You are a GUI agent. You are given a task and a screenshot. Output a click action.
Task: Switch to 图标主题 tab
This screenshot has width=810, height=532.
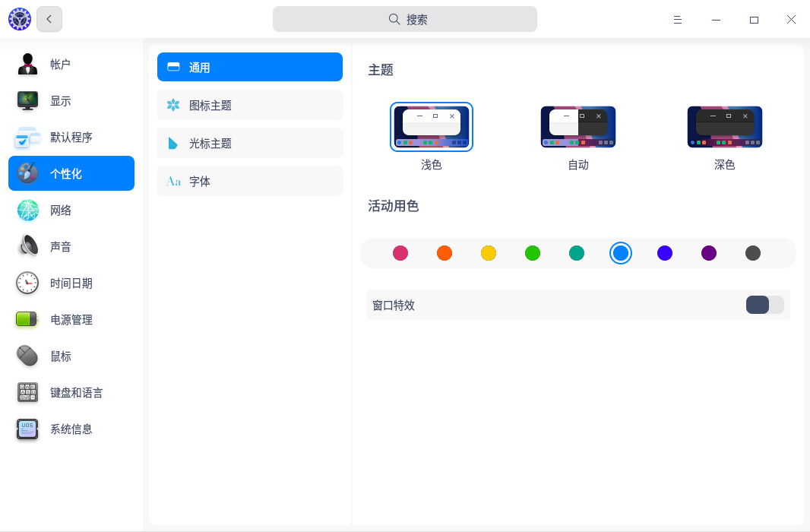250,106
